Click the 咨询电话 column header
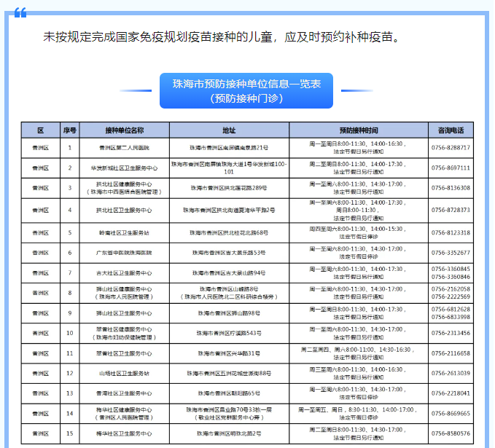The width and height of the screenshot is (495, 448). (x=451, y=130)
